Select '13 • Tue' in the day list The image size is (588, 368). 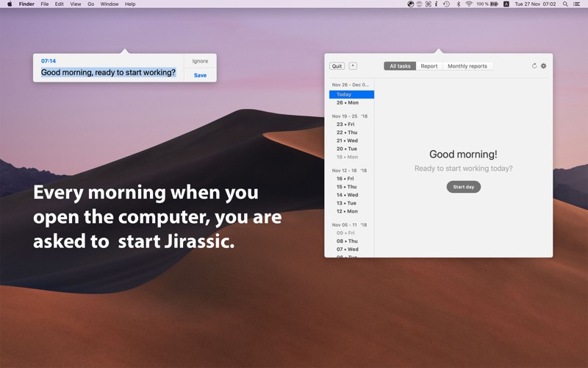point(346,203)
